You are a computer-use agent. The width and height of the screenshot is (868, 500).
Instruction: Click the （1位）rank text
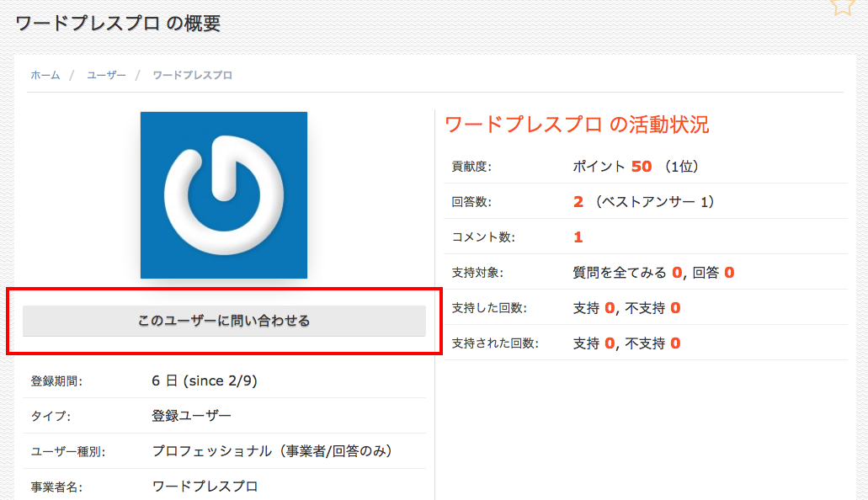pos(682,166)
